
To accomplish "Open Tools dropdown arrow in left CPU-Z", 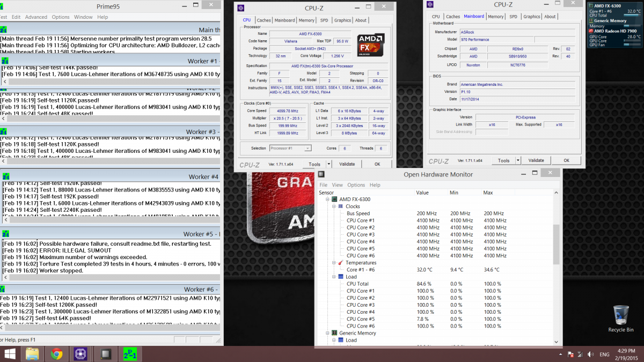I will (x=329, y=164).
